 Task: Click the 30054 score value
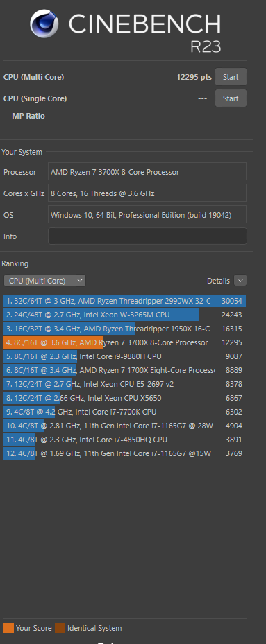(x=231, y=301)
